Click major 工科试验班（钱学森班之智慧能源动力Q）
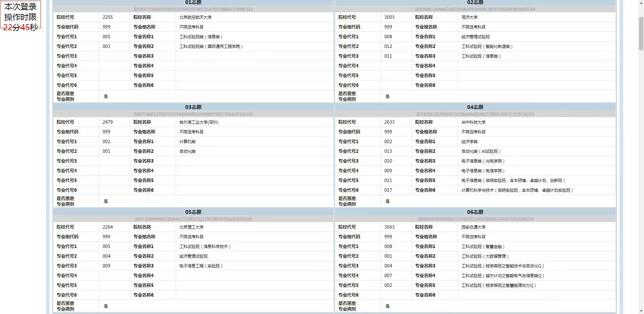The image size is (644, 314). coord(499,285)
